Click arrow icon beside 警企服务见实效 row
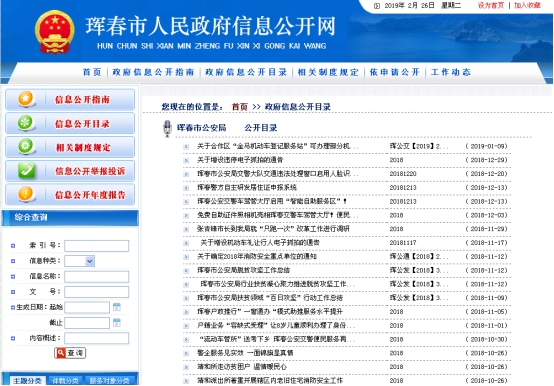Viewport: 554px width, 386px height. (186, 354)
